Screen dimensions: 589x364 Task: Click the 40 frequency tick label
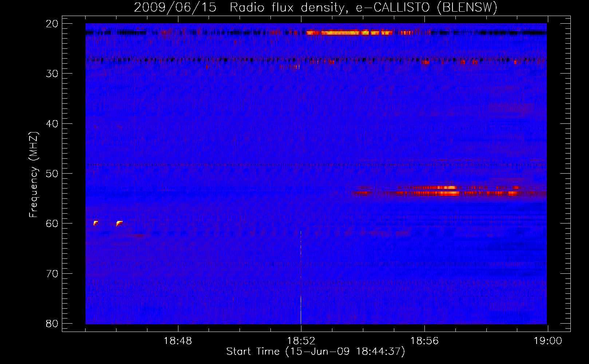pyautogui.click(x=52, y=124)
